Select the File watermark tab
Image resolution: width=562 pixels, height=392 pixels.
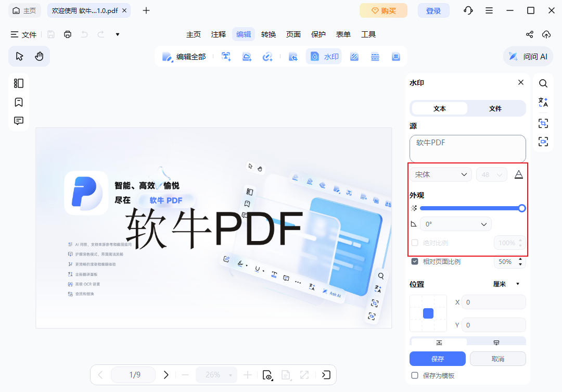click(495, 108)
